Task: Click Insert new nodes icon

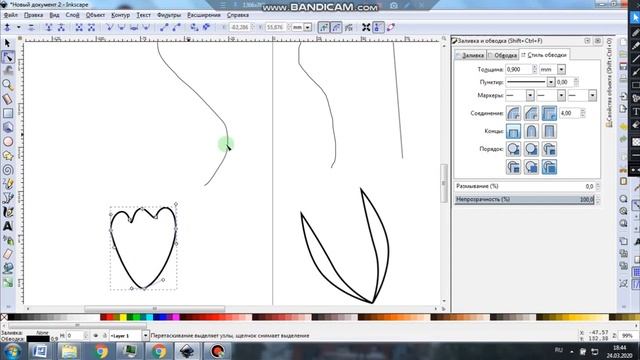Action: coord(7,27)
